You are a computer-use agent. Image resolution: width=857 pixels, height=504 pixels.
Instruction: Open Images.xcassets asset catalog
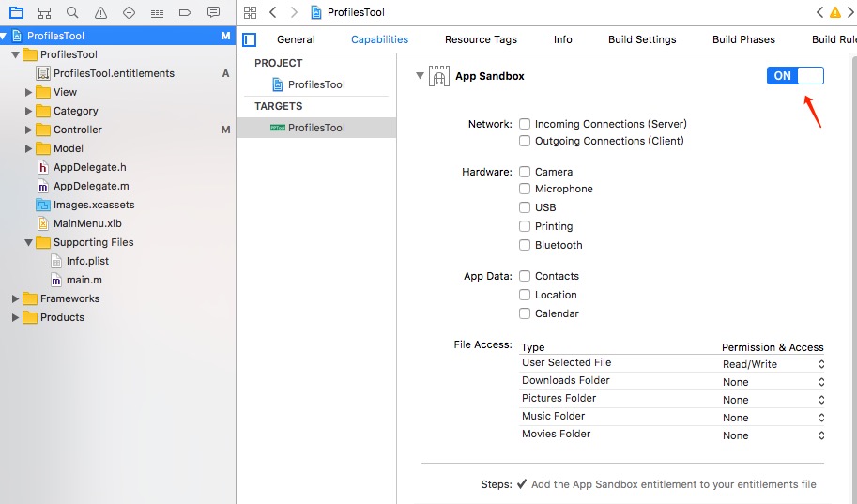point(94,205)
